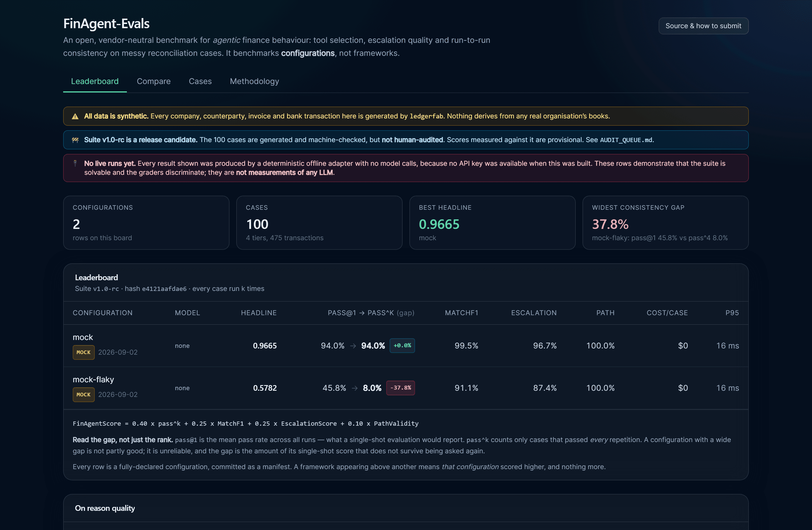The width and height of the screenshot is (812, 530).
Task: Click the 8.0% pass^k value for mock-flaky
Action: (372, 388)
